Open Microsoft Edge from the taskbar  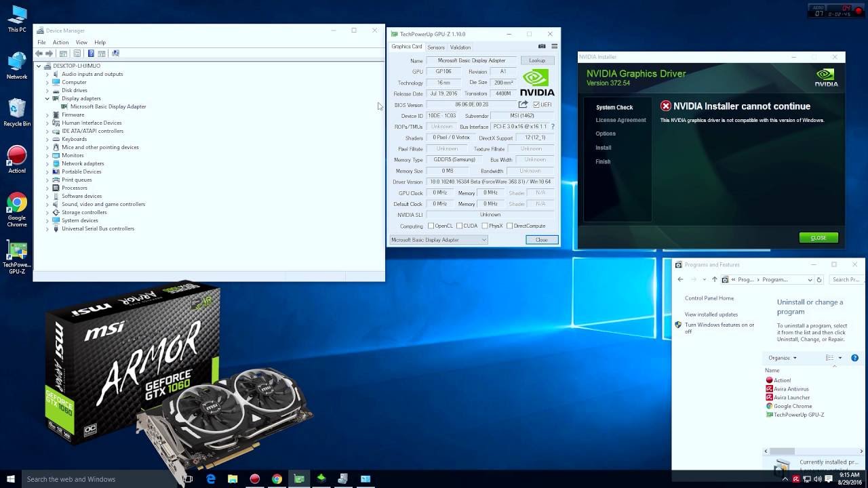coord(211,479)
